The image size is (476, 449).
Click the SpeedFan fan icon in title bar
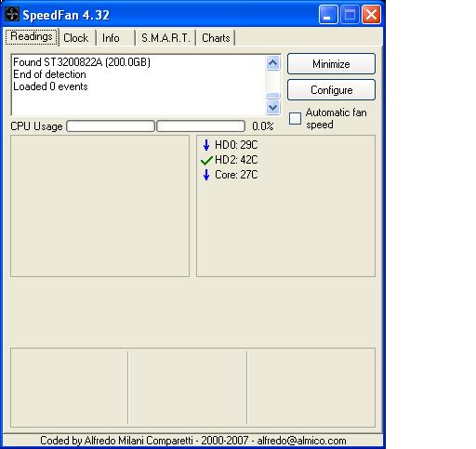pos(12,15)
